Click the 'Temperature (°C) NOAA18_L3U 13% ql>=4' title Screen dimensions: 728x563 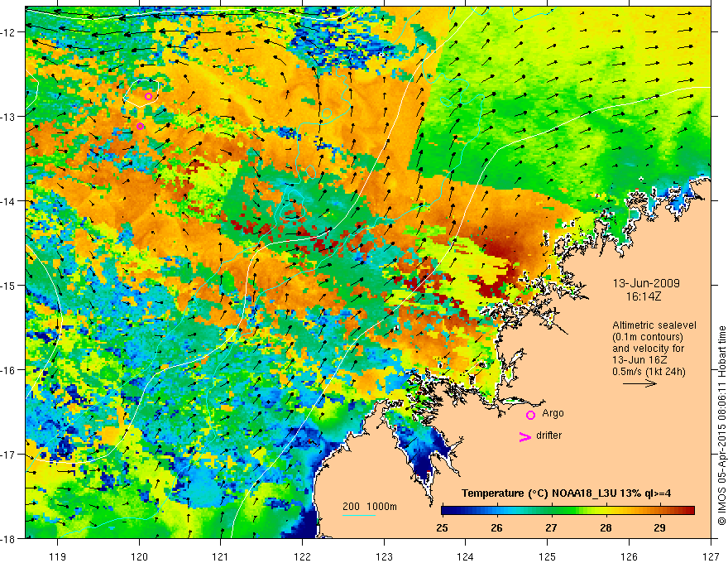tap(566, 493)
